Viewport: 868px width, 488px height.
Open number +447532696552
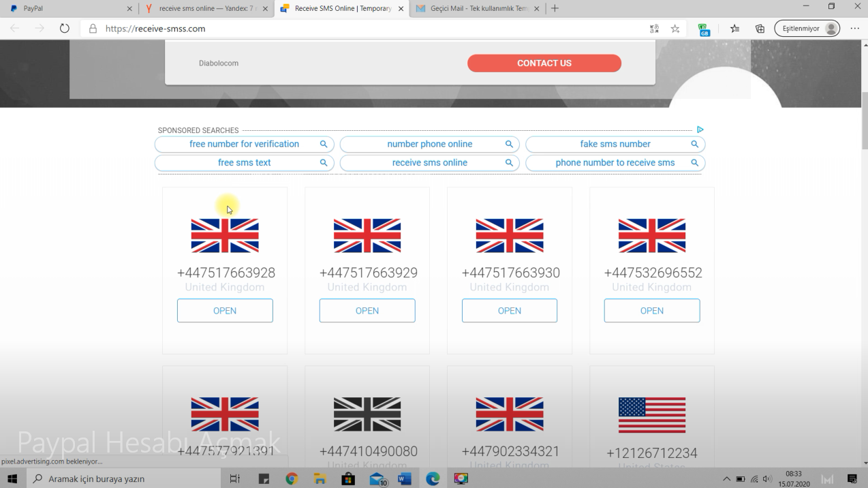[652, 311]
